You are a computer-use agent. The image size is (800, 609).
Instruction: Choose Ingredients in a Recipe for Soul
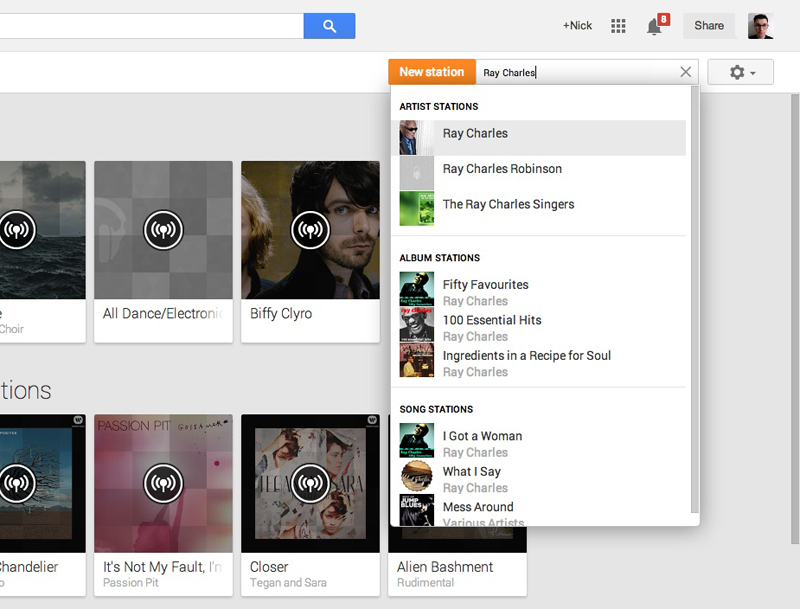click(538, 360)
